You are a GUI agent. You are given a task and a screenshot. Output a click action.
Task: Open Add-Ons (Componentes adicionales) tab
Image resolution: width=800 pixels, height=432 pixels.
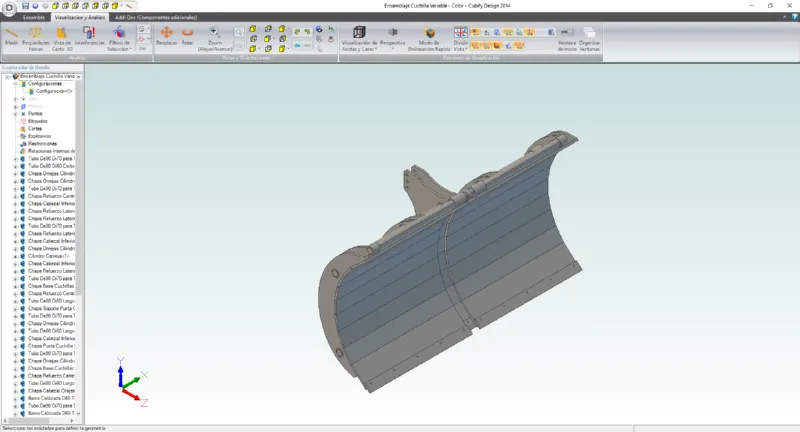(x=155, y=18)
